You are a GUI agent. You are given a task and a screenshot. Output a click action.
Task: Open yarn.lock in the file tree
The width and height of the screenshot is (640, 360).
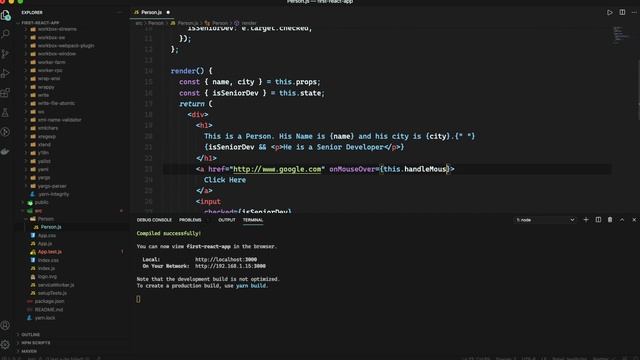[x=44, y=318]
